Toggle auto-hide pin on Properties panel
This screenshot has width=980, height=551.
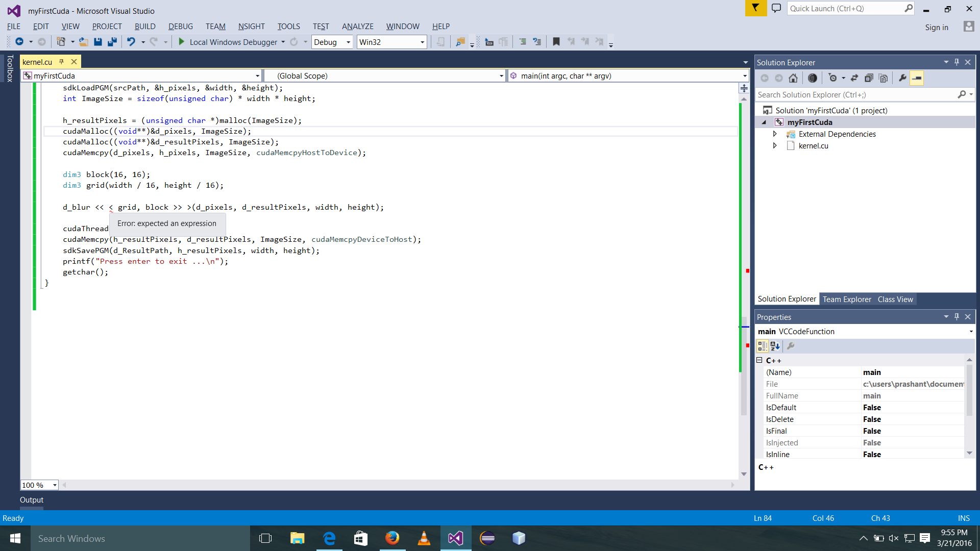pos(957,316)
